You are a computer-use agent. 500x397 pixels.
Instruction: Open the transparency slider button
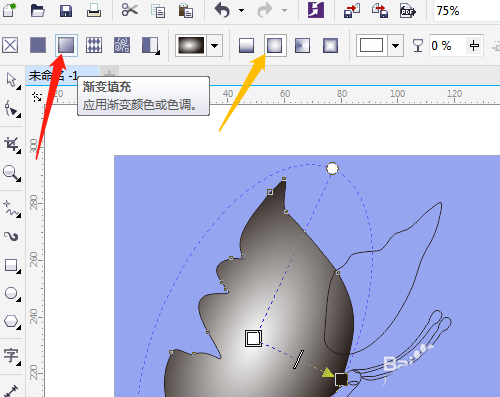point(474,45)
